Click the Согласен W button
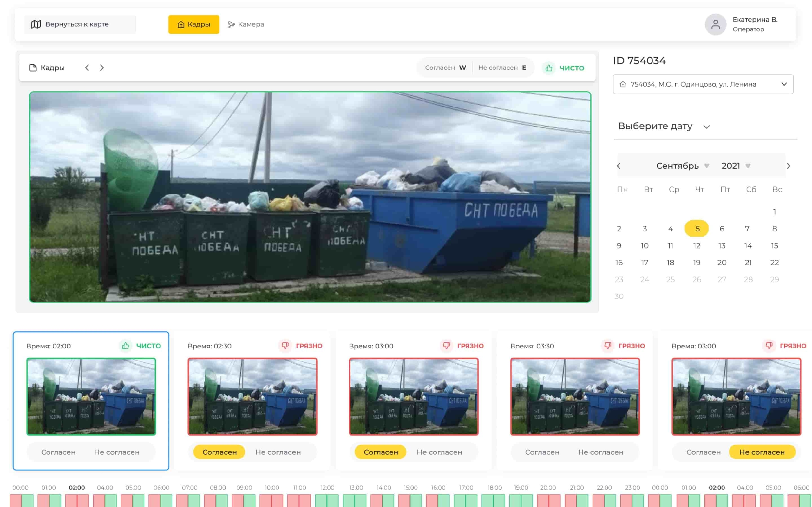This screenshot has height=507, width=812. [445, 68]
